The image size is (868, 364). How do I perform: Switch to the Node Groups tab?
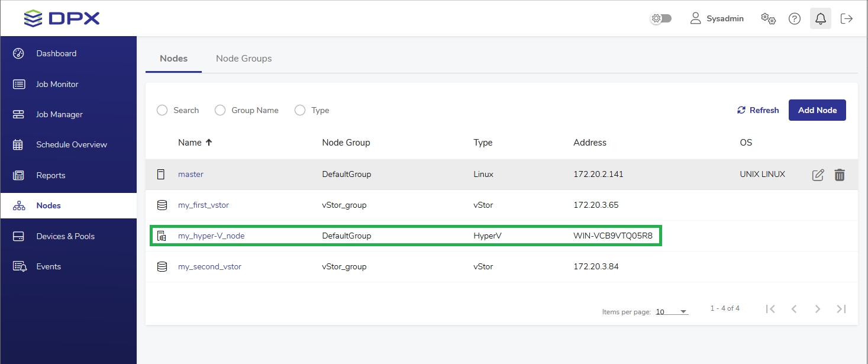pos(244,59)
